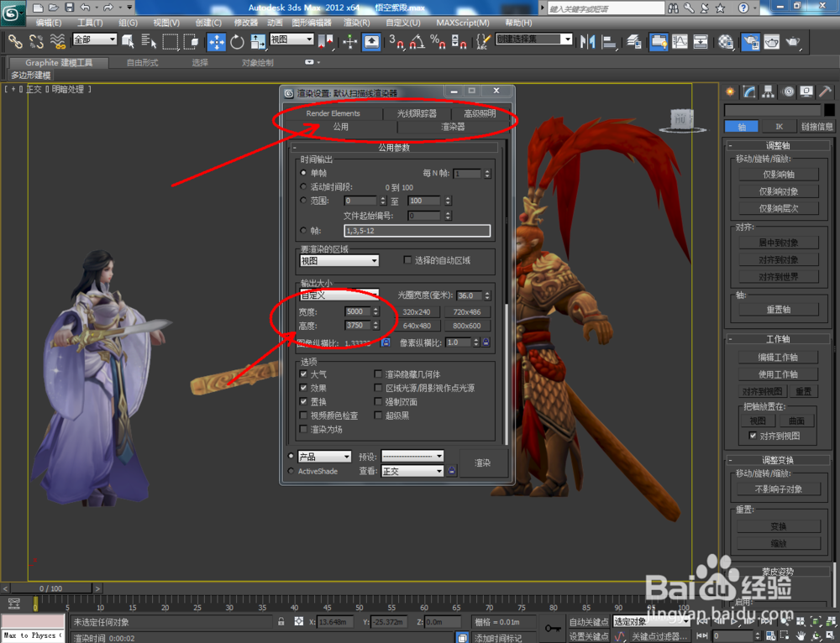This screenshot has width=840, height=643.
Task: Enable 选择的自动区域 checkbox
Action: [x=407, y=259]
